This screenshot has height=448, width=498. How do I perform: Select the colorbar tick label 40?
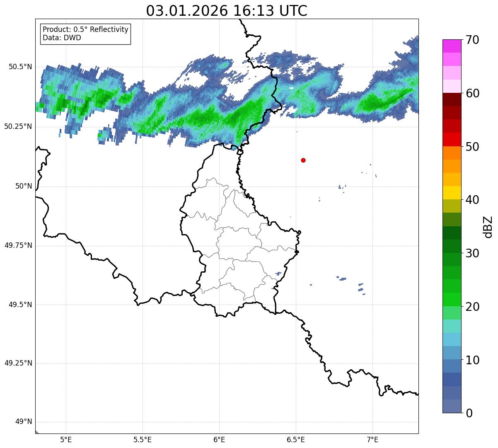coord(472,200)
